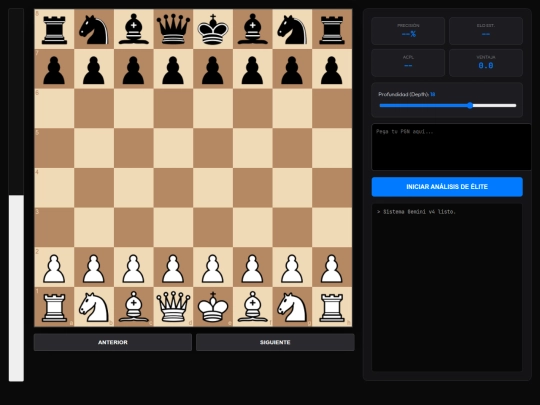Advance to next move with SIGUIENTE

[x=275, y=342]
